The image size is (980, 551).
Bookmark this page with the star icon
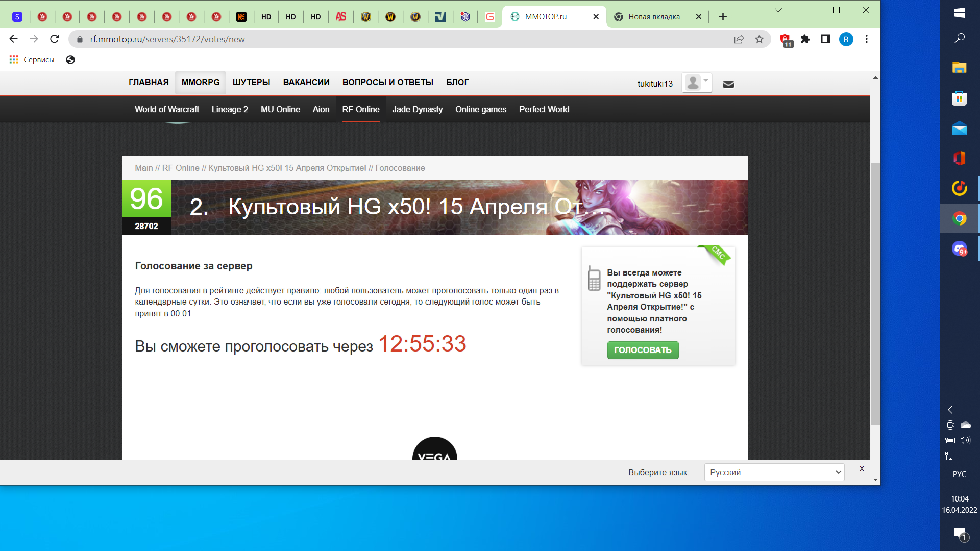coord(759,39)
